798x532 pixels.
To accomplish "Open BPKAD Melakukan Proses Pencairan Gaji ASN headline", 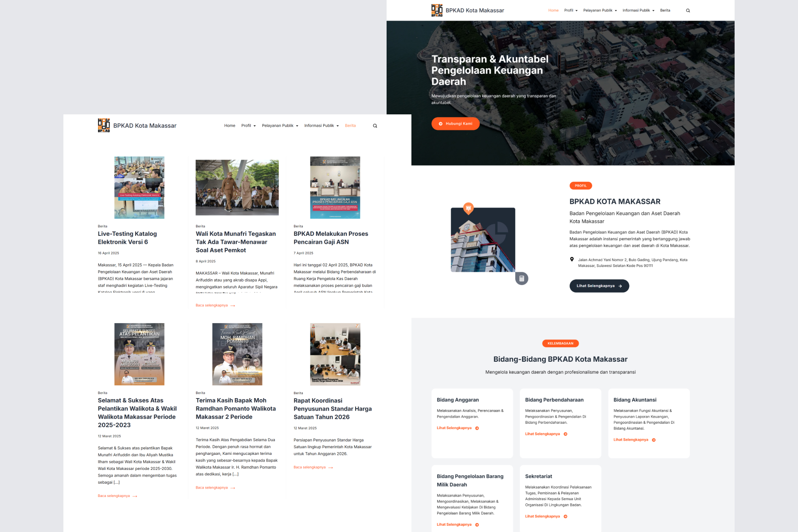I will [331, 238].
